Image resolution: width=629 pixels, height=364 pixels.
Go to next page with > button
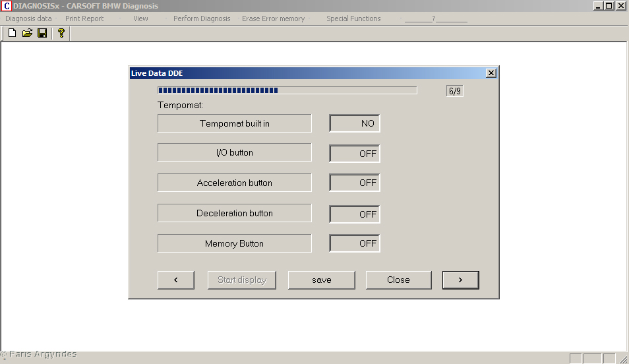460,280
